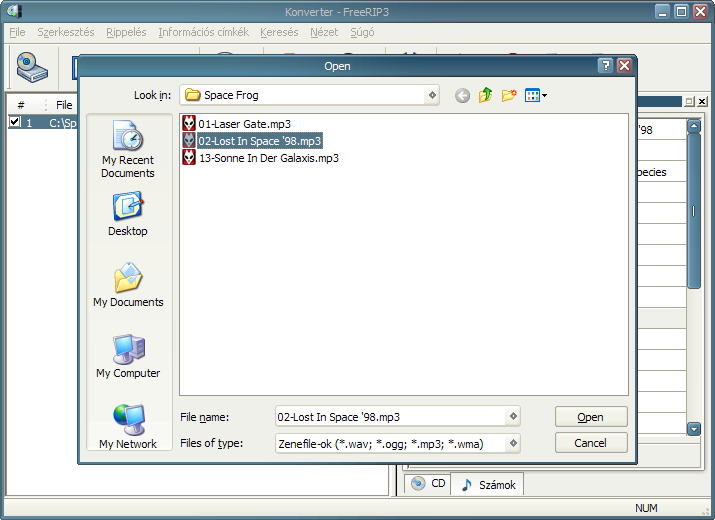Open the Rippelés menu
The image size is (715, 520).
click(126, 32)
